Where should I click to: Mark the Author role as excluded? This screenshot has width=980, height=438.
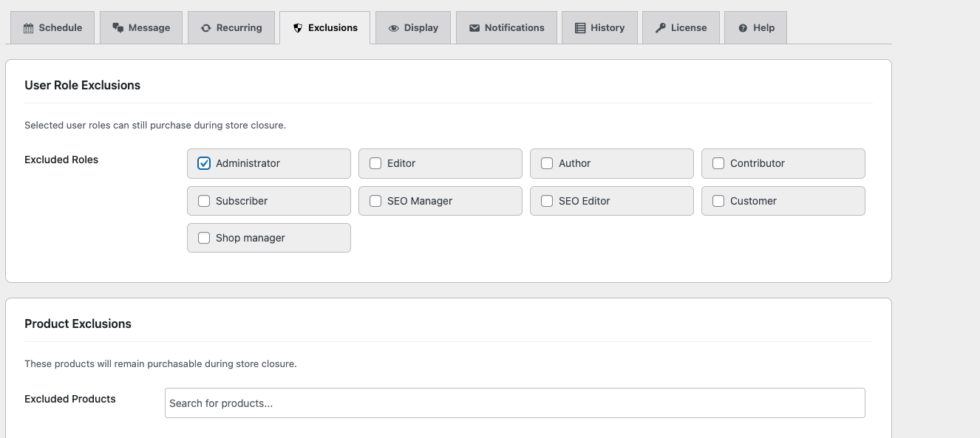pos(547,163)
